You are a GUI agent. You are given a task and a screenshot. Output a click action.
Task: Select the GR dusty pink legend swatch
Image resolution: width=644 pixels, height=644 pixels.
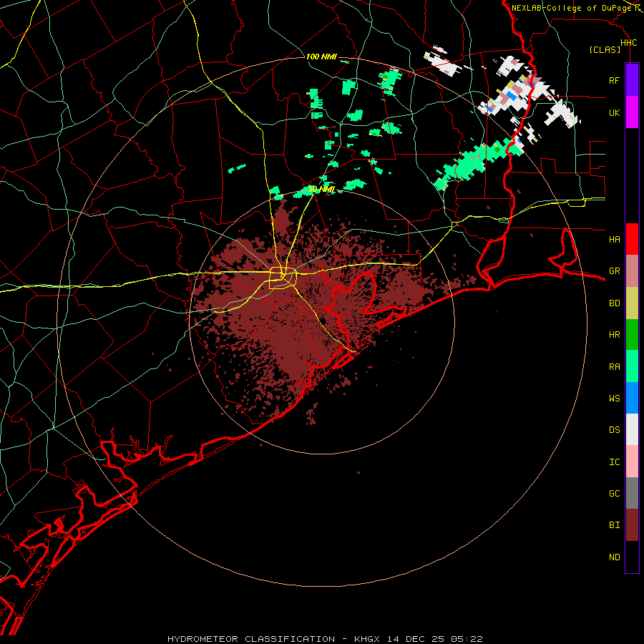click(x=632, y=271)
